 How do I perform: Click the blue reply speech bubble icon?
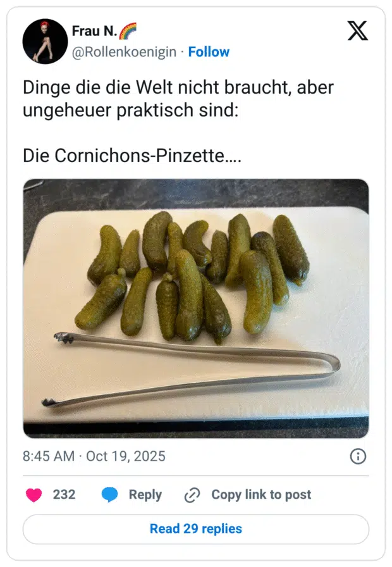pyautogui.click(x=110, y=495)
